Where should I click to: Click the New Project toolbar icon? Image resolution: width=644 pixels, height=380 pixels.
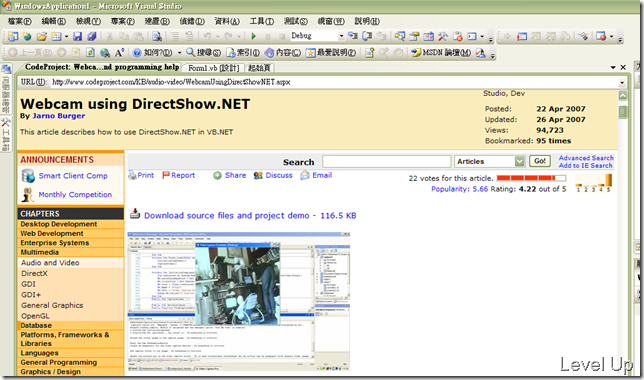(13, 37)
